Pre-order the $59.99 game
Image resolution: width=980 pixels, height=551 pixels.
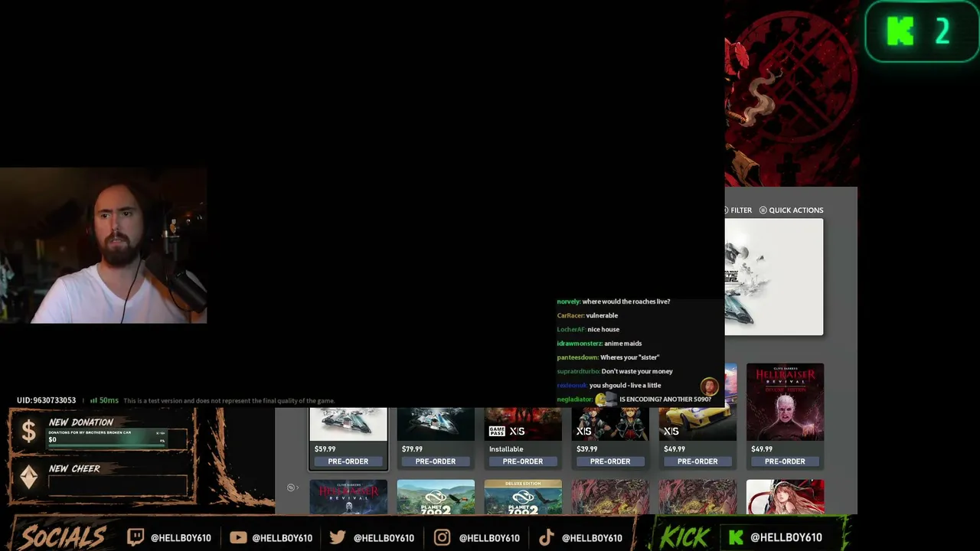(348, 461)
